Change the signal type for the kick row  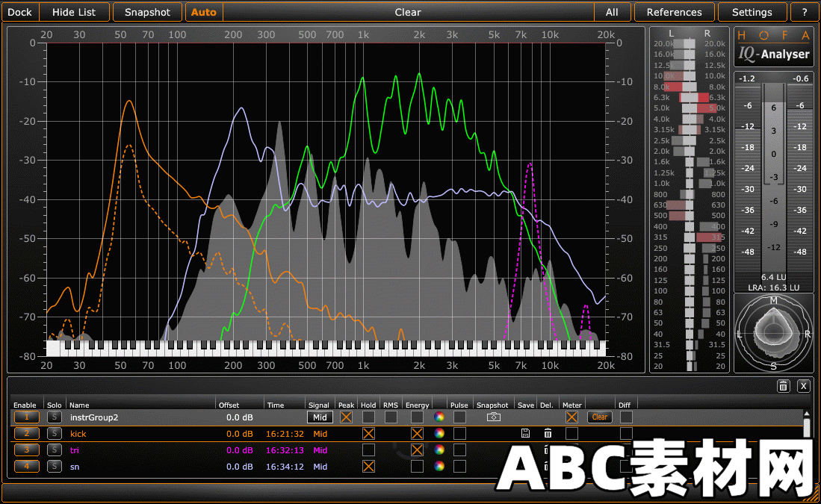(x=319, y=433)
